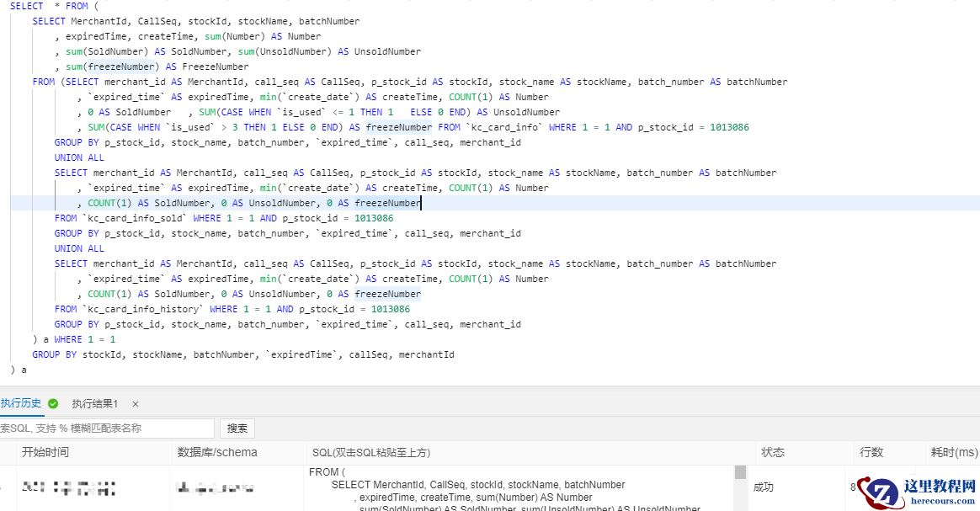Place cursor after freezeNumber on highlighted line
Viewport: 980px width, 511px height.
pyautogui.click(x=421, y=203)
